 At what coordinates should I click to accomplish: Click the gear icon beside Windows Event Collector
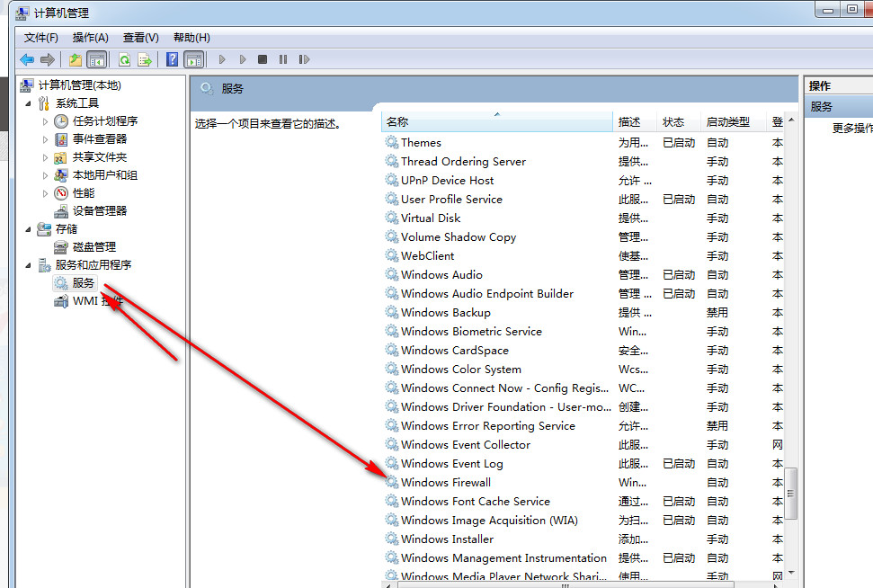coord(392,445)
